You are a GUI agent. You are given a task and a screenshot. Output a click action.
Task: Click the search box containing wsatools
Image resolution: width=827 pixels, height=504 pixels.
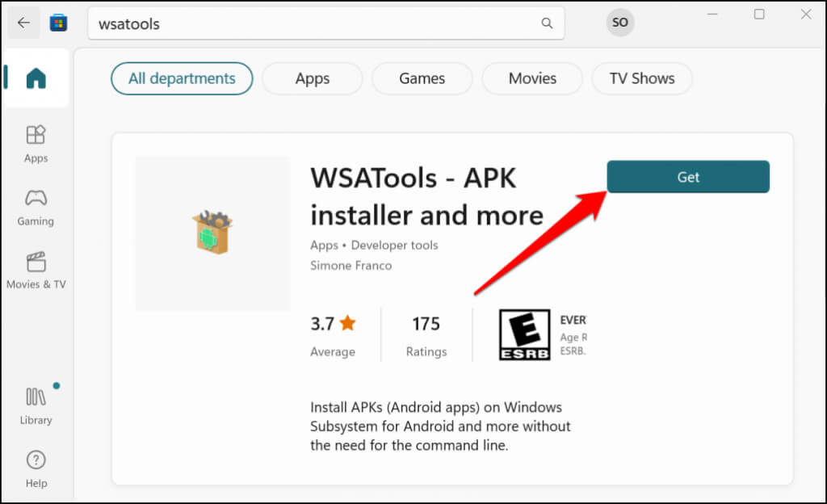[x=315, y=23]
